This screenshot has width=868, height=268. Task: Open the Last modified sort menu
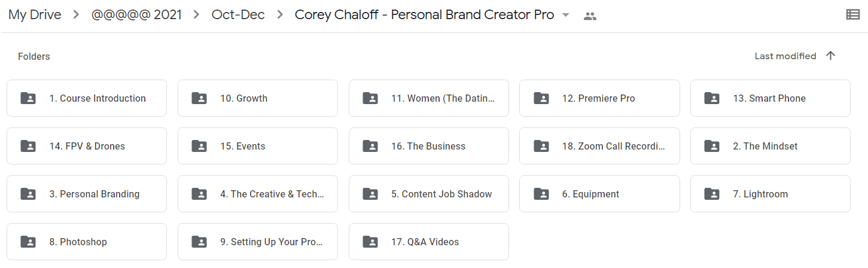[785, 56]
